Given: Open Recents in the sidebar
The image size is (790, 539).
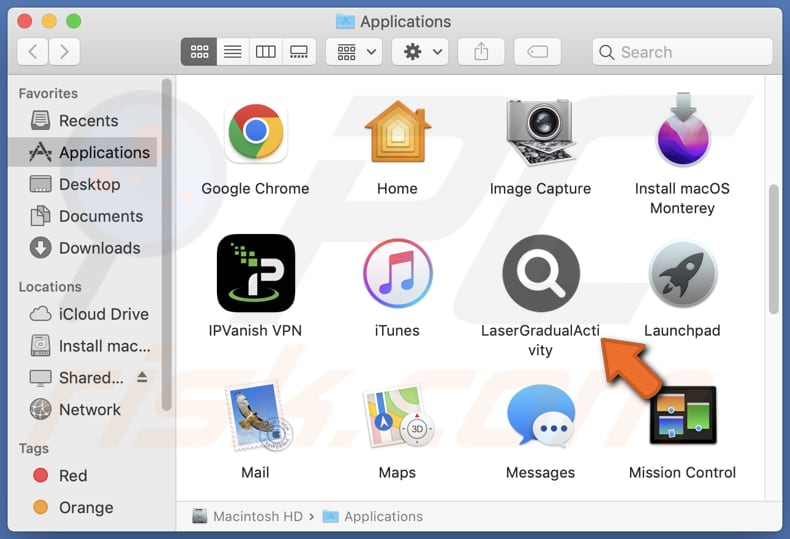Looking at the screenshot, I should [83, 121].
